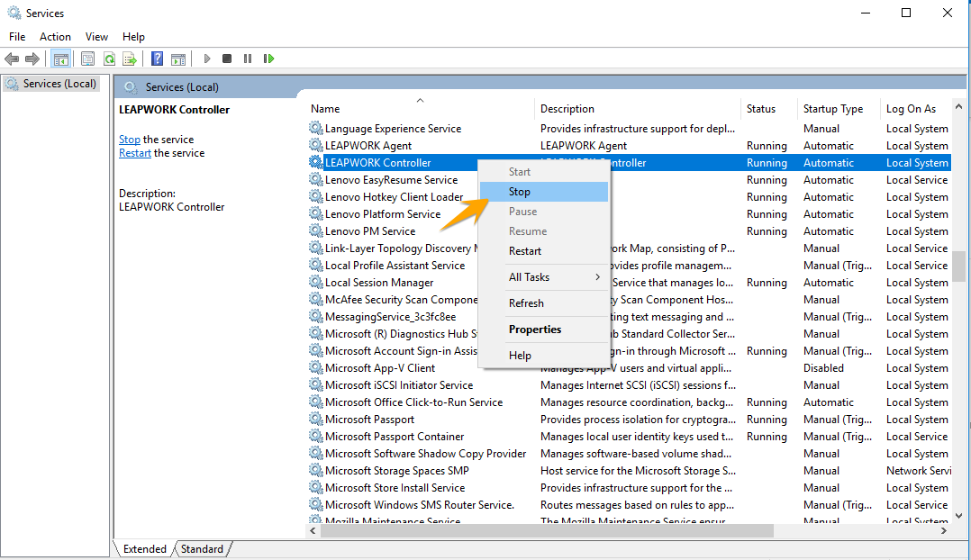This screenshot has height=560, width=971.
Task: Click the blue Help toolbar icon
Action: point(157,59)
